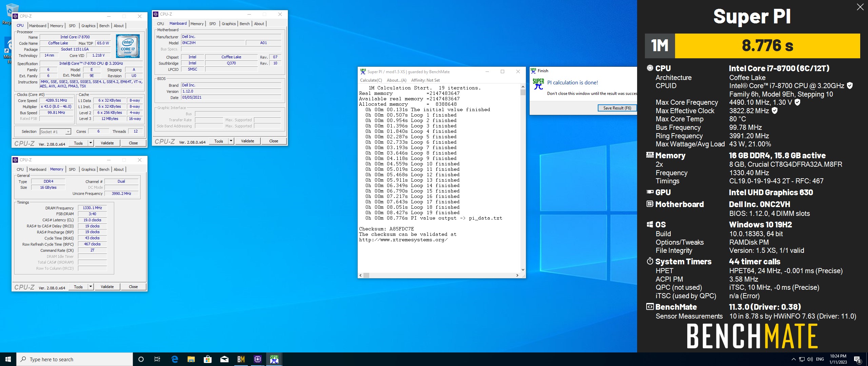The width and height of the screenshot is (868, 366).
Task: Click the Motherboard model 0NC2VH field
Action: click(213, 43)
